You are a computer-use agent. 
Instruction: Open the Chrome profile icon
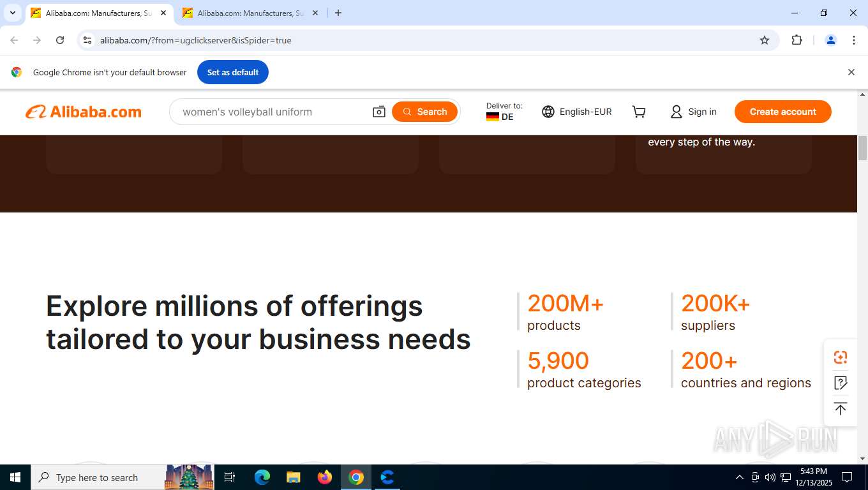[831, 40]
